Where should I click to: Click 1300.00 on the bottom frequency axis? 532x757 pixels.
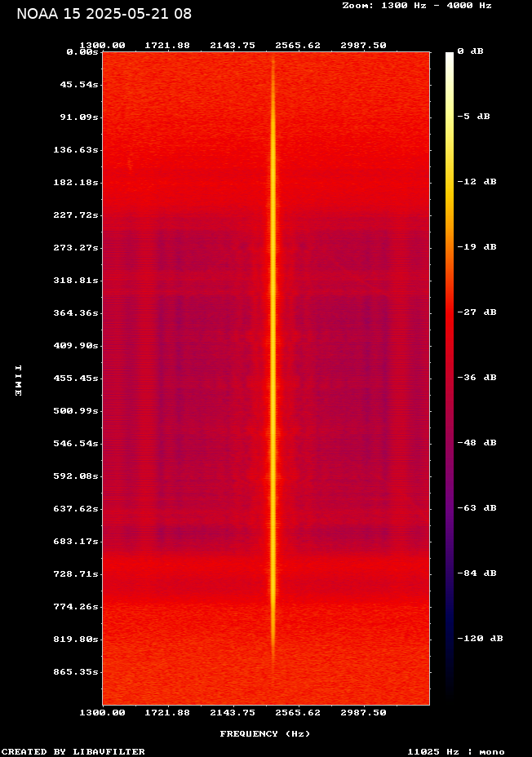102,713
